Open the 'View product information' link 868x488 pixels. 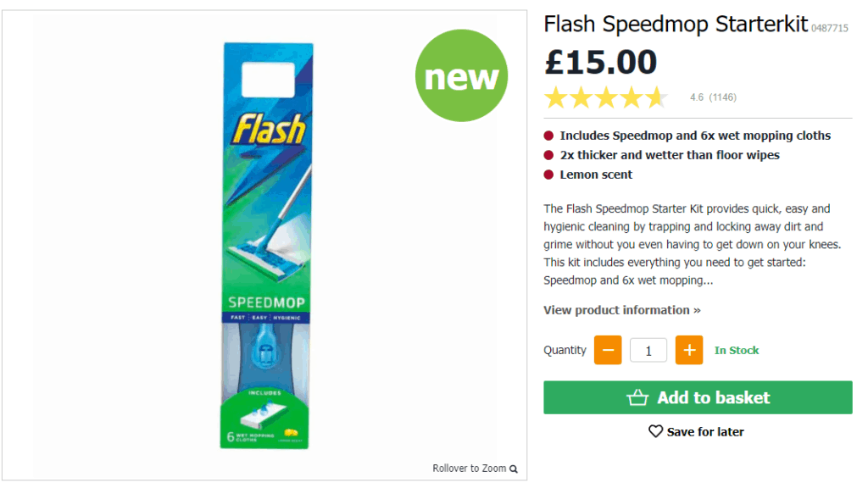[621, 310]
